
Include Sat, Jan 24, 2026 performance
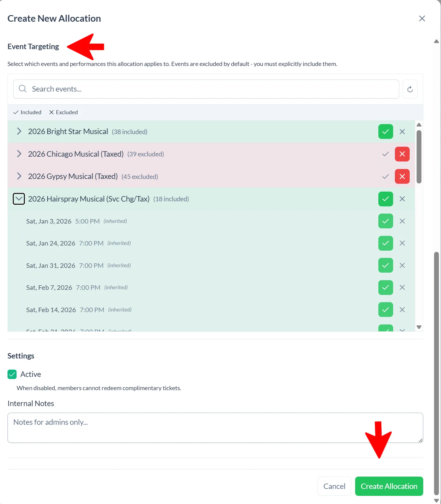click(386, 243)
